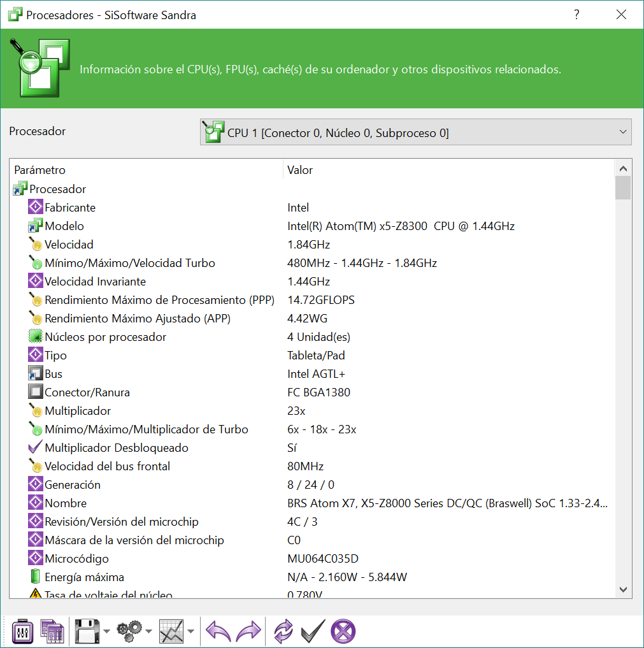644x648 pixels.
Task: Click the Velocidad row icon
Action: tap(36, 244)
